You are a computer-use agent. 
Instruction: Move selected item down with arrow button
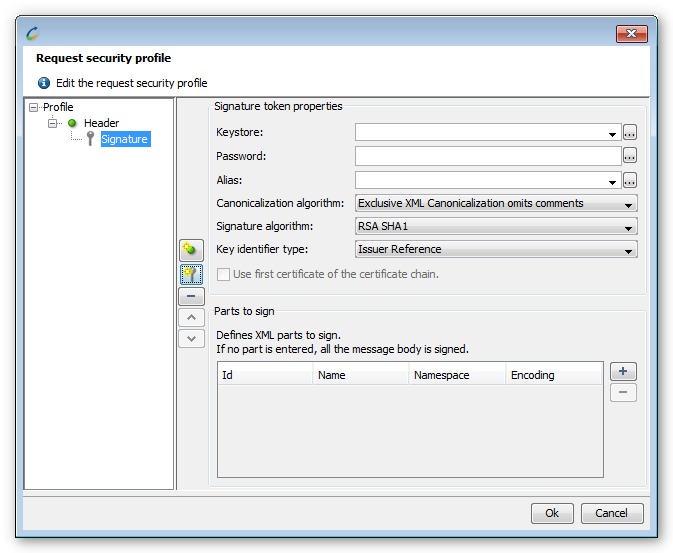[x=191, y=339]
